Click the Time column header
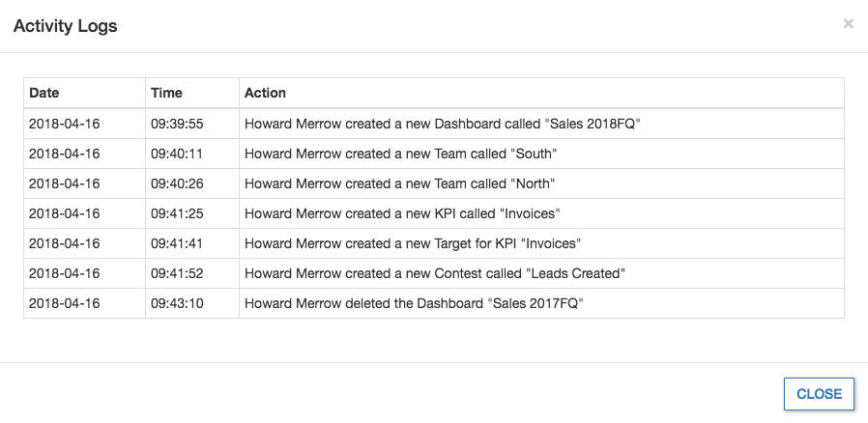Screen dimensions: 868x423 click(166, 93)
